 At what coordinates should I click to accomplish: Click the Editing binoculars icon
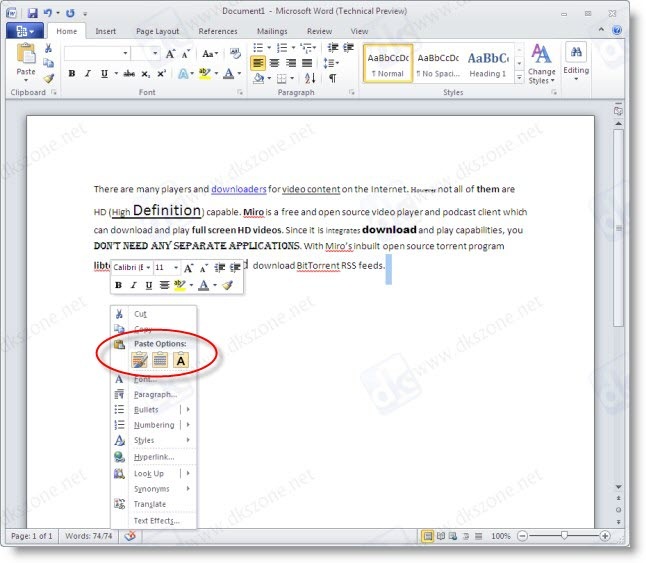click(576, 52)
